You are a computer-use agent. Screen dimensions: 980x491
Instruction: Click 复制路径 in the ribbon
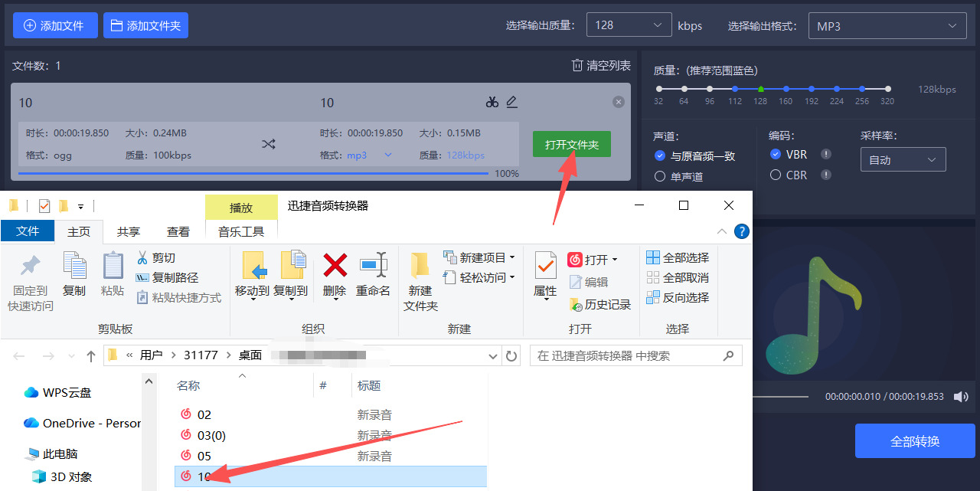pos(167,277)
